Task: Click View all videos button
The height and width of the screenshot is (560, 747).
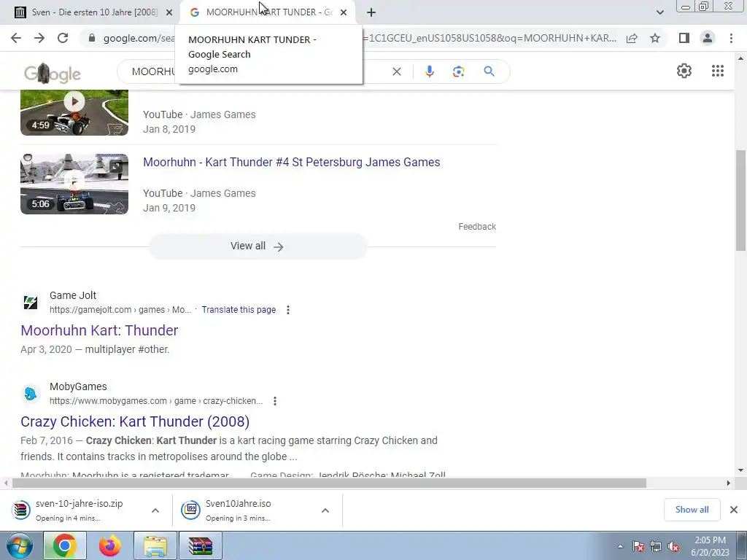Action: (x=258, y=246)
